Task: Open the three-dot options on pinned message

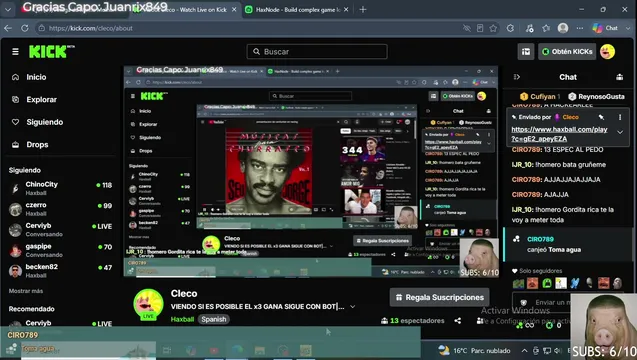Action: 620,117
